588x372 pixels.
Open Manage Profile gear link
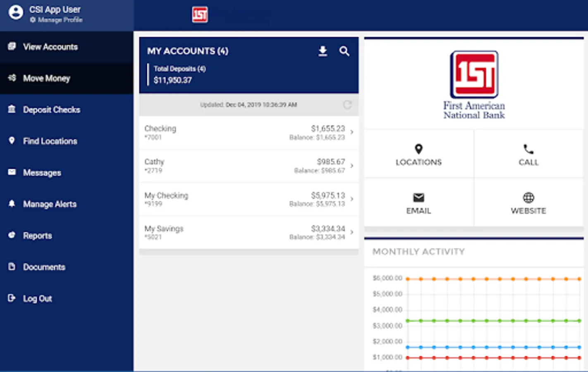pyautogui.click(x=56, y=20)
